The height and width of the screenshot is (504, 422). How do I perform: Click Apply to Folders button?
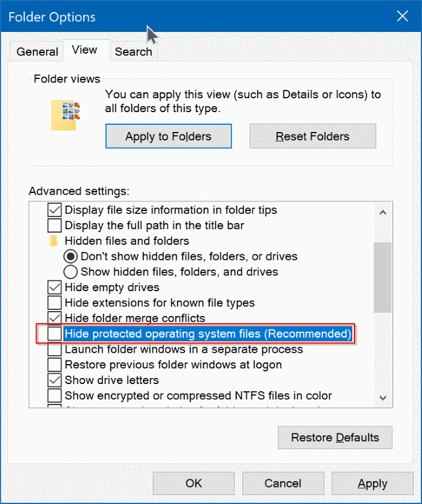(x=168, y=136)
